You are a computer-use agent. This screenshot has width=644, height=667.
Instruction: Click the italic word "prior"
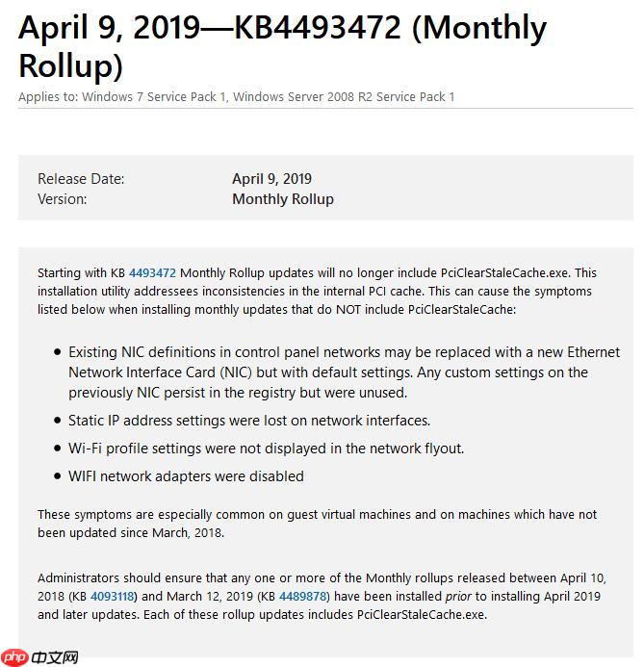(x=457, y=596)
